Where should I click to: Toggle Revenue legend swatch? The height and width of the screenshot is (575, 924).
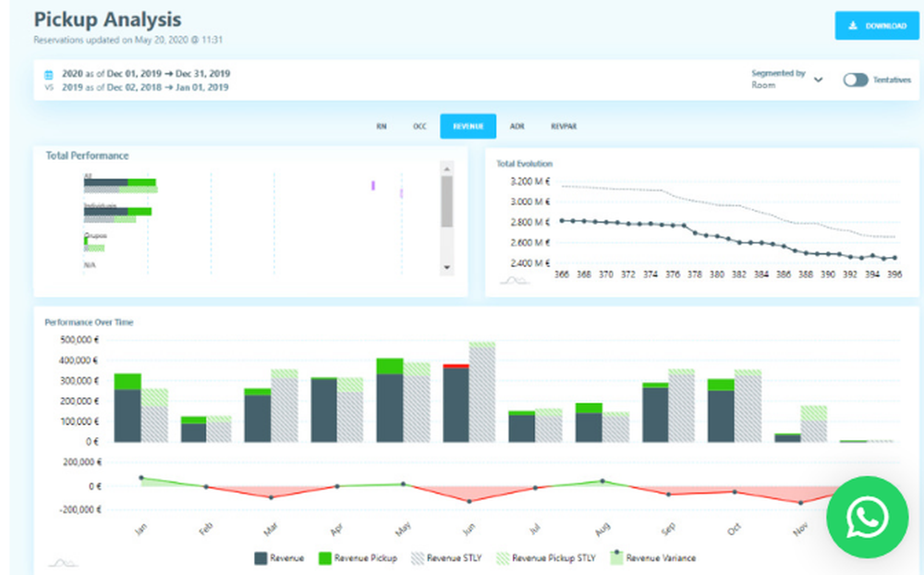point(261,557)
